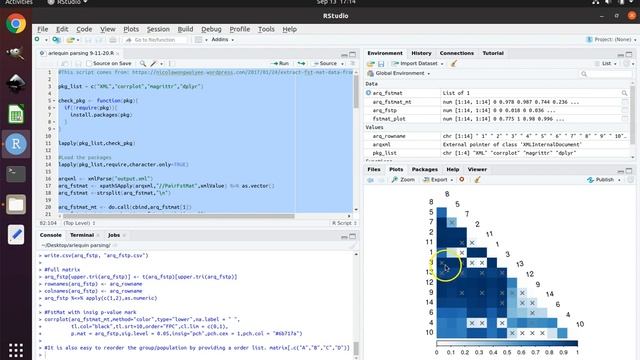Click the Activities button in the top bar

pyautogui.click(x=19, y=2)
